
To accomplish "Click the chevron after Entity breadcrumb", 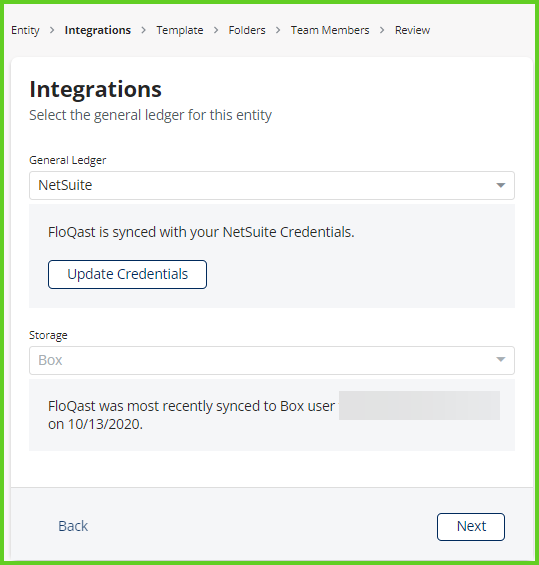I will point(52,30).
